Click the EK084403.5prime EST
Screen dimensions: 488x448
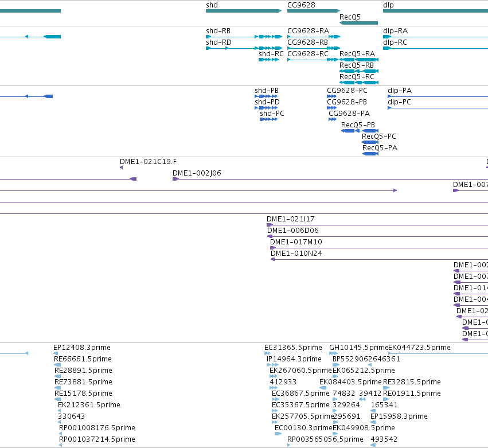pos(323,388)
